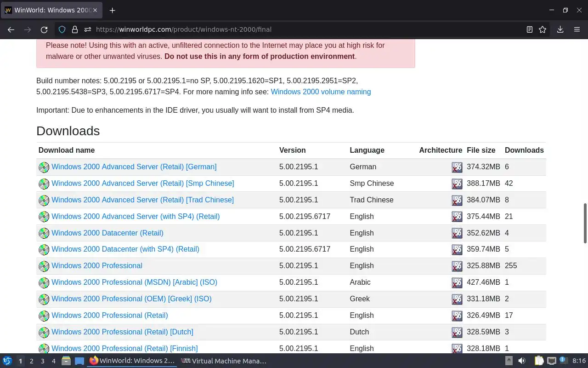
Task: Open the tracking protection shield icon
Action: (x=62, y=29)
